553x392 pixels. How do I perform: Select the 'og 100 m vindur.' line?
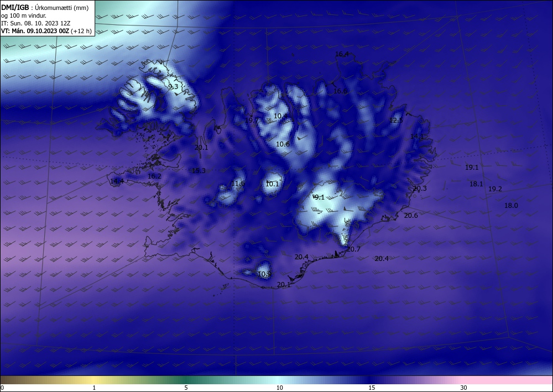click(24, 15)
